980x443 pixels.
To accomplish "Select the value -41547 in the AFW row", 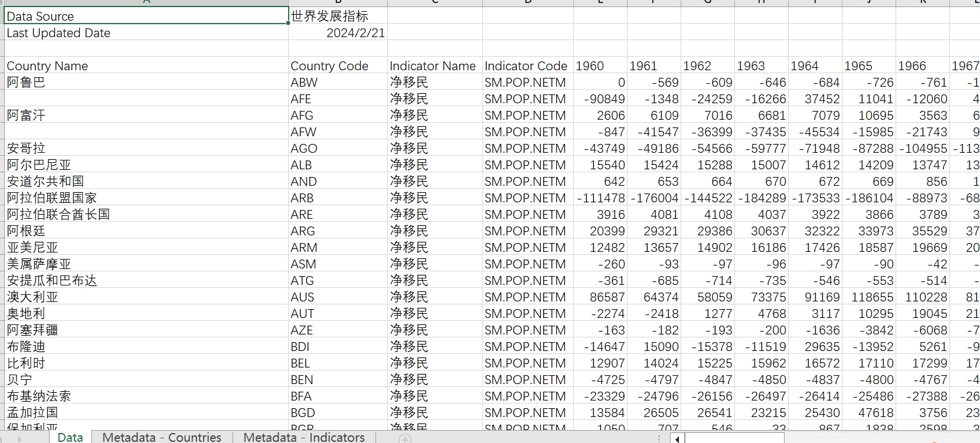I will click(x=654, y=132).
